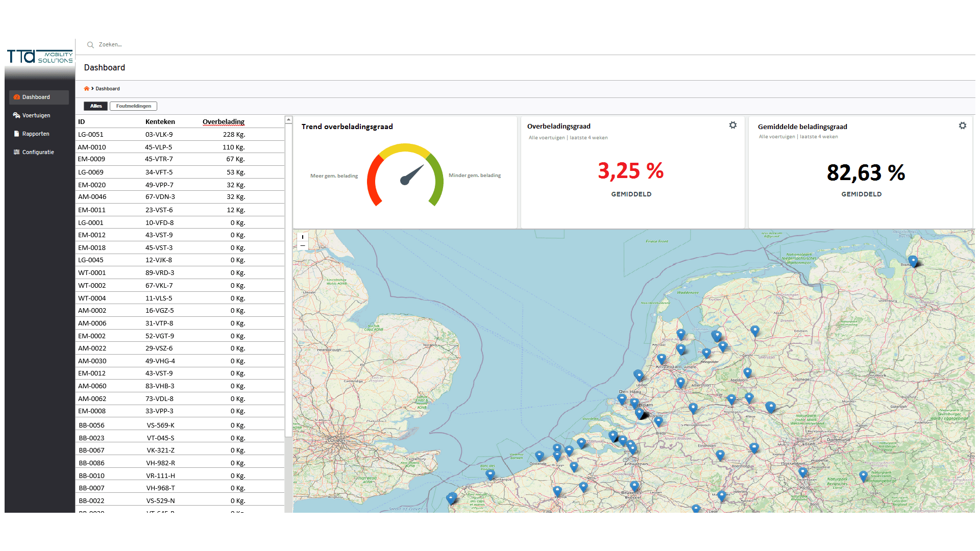The width and height of the screenshot is (980, 551).
Task: Sort by the Kenteken column header
Action: pos(160,121)
